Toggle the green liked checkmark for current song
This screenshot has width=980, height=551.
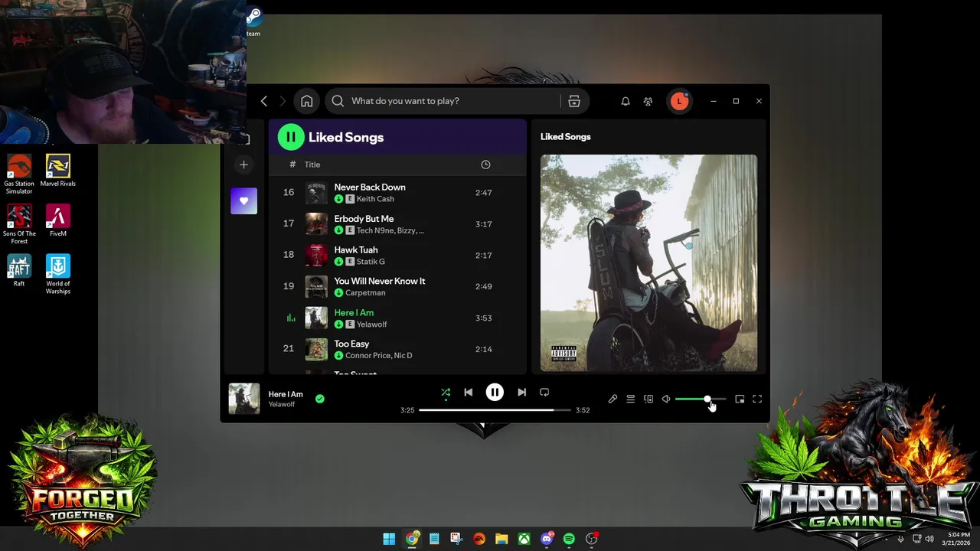(x=320, y=399)
